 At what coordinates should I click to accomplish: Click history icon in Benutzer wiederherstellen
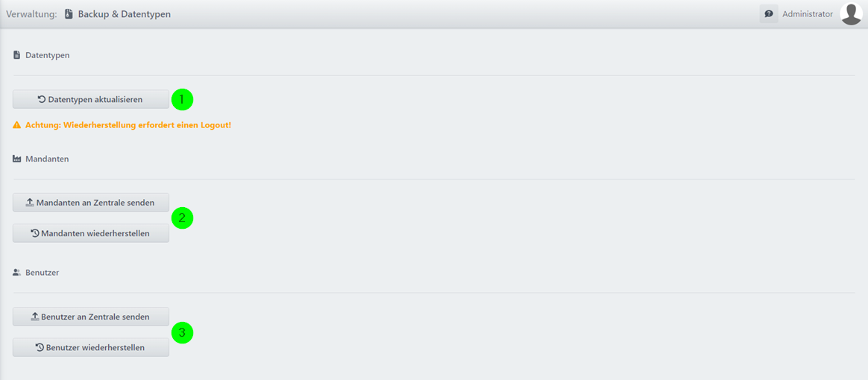tap(40, 348)
